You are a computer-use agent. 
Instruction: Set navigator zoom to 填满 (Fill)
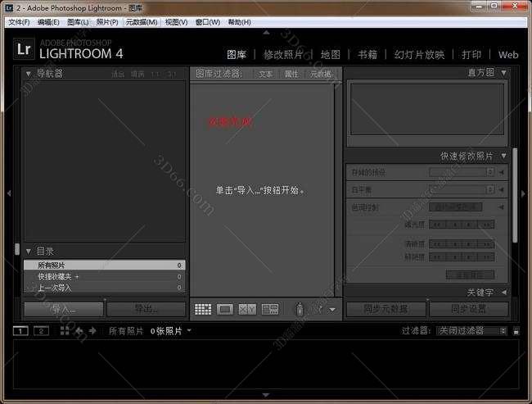(138, 74)
